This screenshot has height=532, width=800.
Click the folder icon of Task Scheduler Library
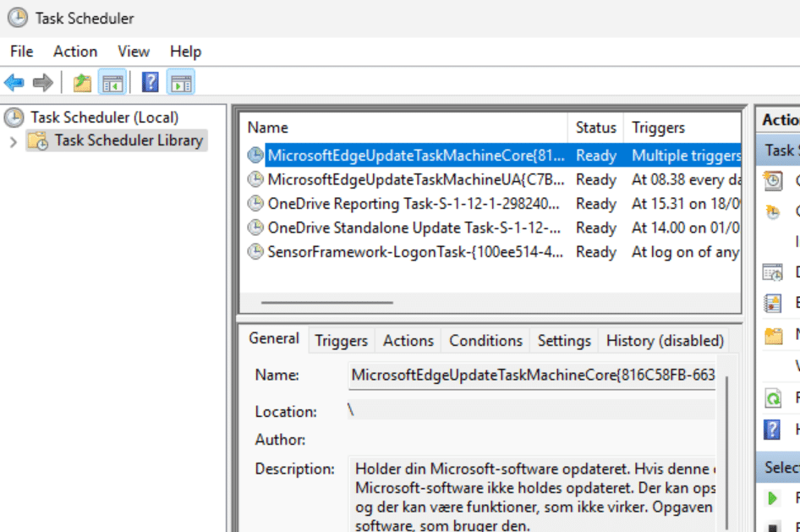click(x=38, y=140)
